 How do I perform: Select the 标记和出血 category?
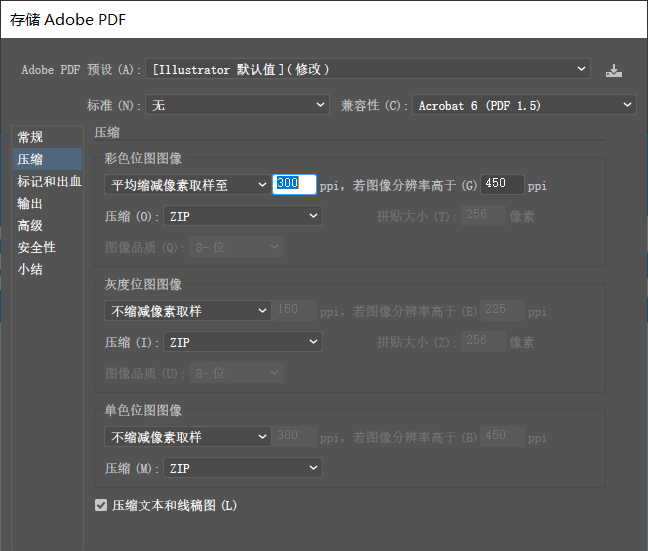pos(48,181)
